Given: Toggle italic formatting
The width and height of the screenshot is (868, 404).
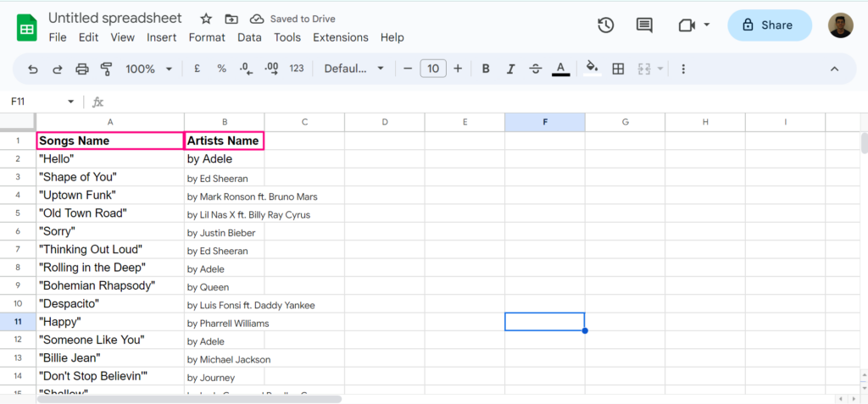Looking at the screenshot, I should point(511,69).
